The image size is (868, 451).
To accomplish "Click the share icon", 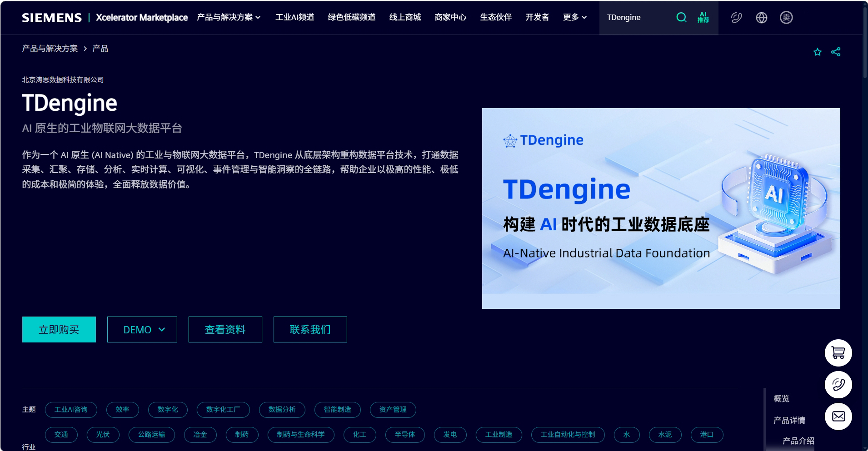I will [836, 52].
